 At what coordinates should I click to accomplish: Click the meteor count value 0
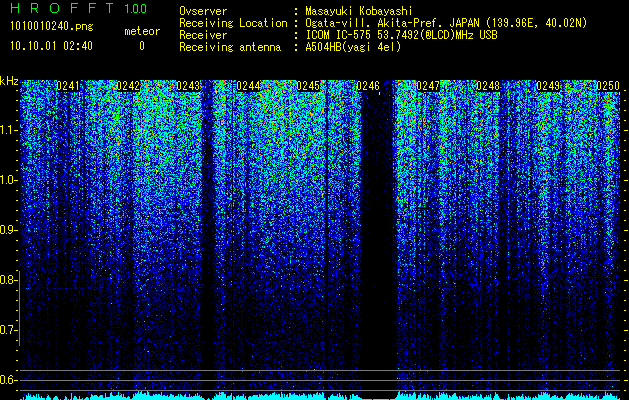pyautogui.click(x=142, y=46)
